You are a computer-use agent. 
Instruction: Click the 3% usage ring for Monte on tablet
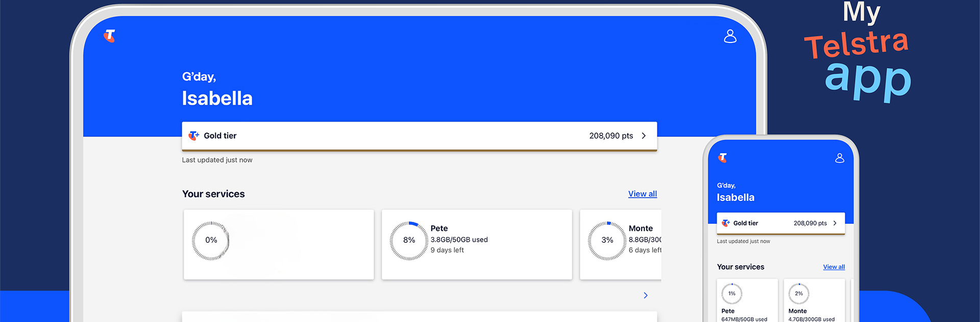coord(607,241)
